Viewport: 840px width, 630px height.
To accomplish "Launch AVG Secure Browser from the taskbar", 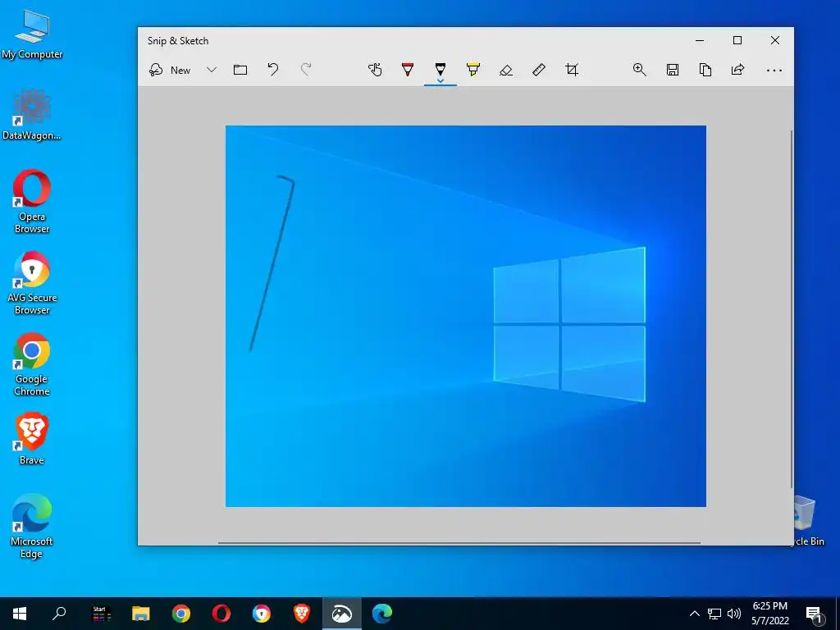I will pos(262,614).
